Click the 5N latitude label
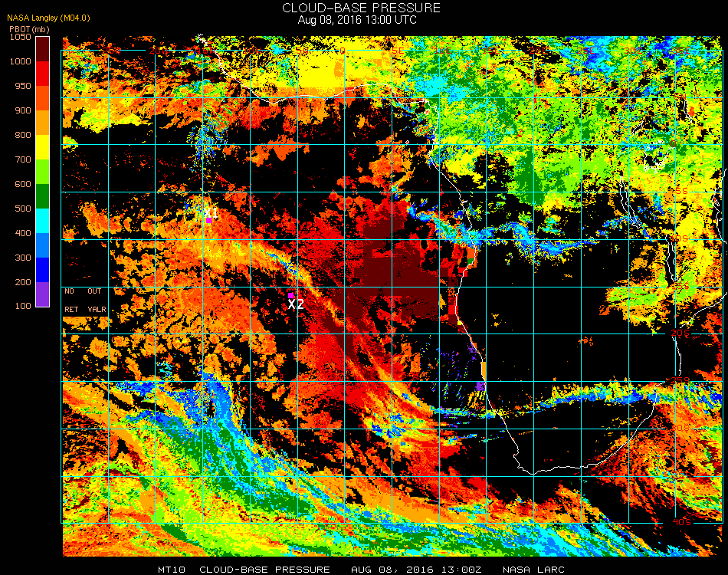 681,96
